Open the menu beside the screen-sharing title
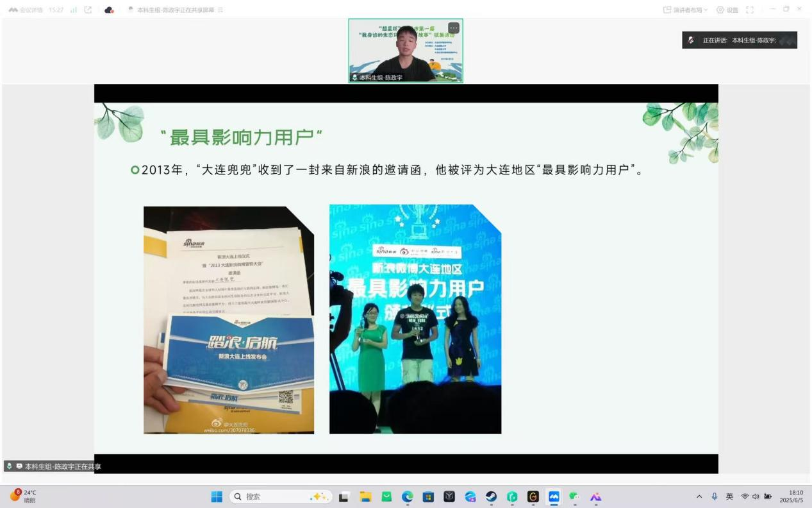812x508 pixels. [x=220, y=10]
